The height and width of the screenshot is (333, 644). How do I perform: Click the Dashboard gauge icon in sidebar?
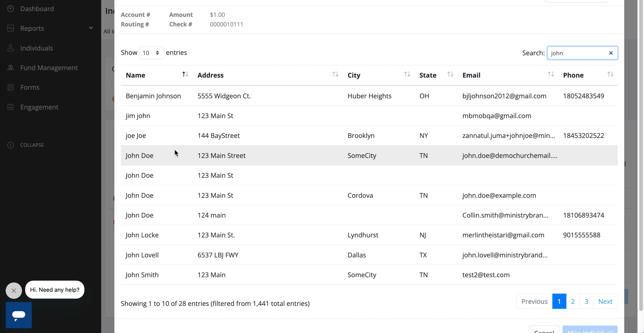tap(11, 9)
